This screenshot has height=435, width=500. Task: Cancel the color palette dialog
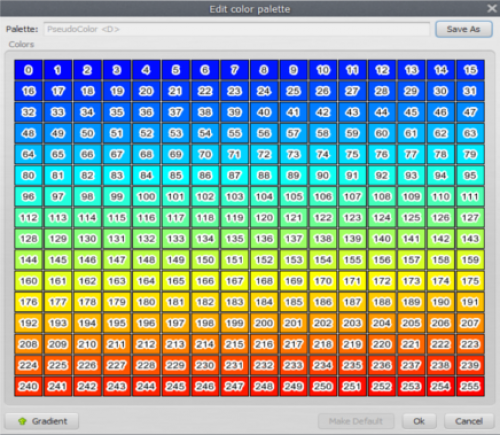click(469, 421)
